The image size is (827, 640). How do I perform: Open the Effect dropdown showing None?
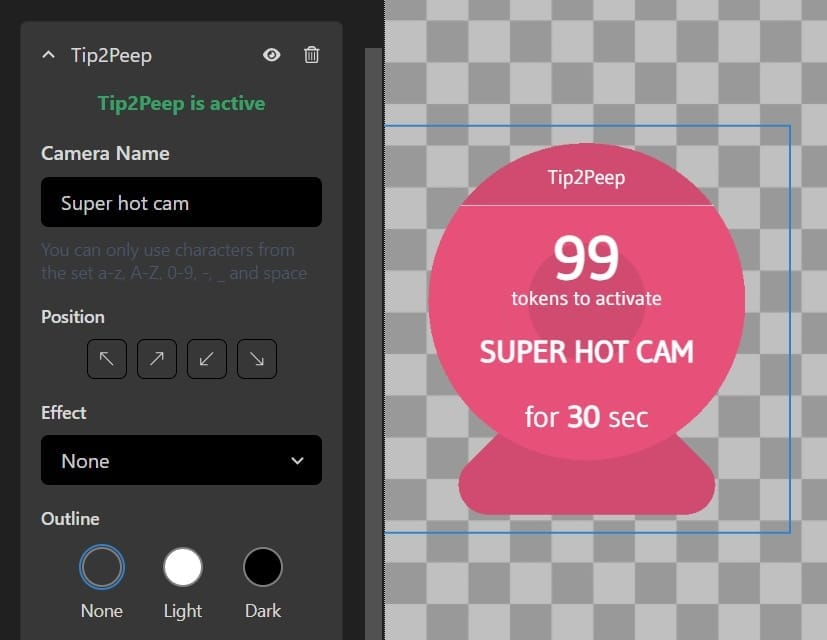tap(181, 461)
